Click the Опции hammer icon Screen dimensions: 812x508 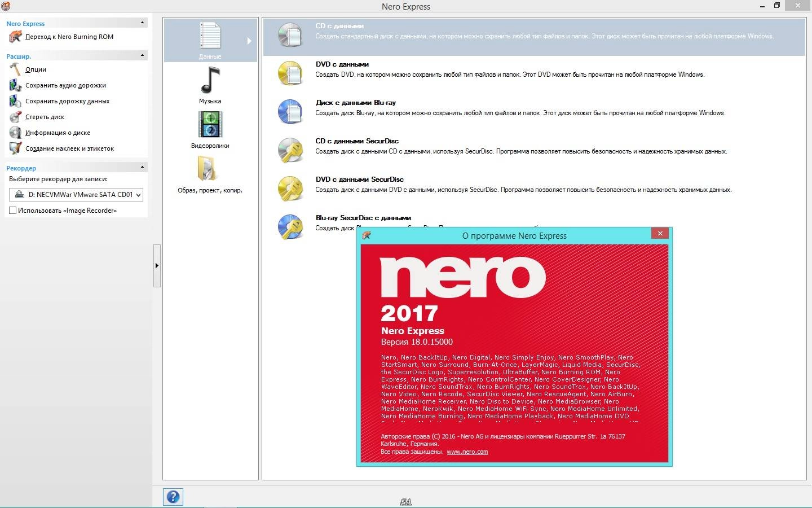tap(15, 69)
